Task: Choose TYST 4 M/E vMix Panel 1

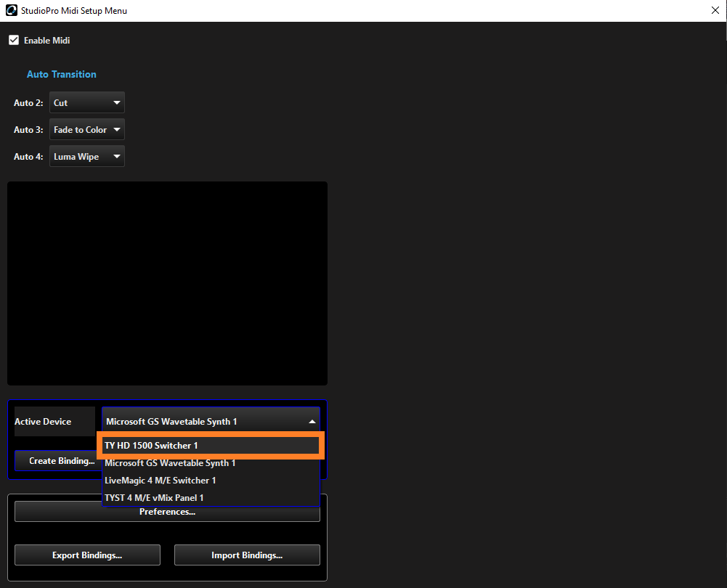Action: point(211,498)
